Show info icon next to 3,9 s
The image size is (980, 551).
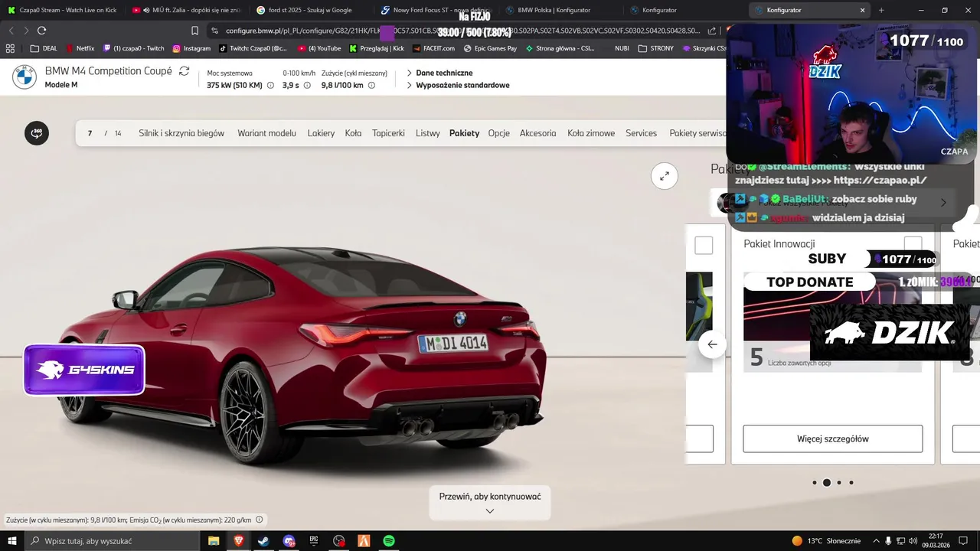pos(307,86)
